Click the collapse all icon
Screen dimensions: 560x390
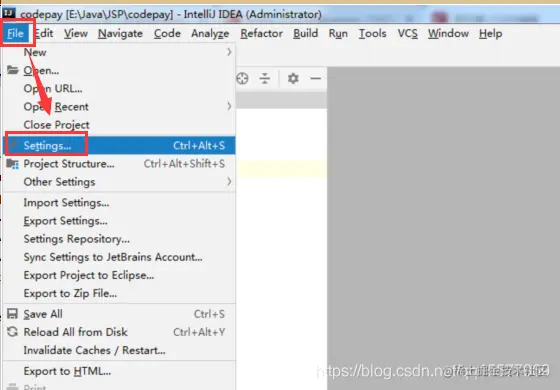coord(265,78)
